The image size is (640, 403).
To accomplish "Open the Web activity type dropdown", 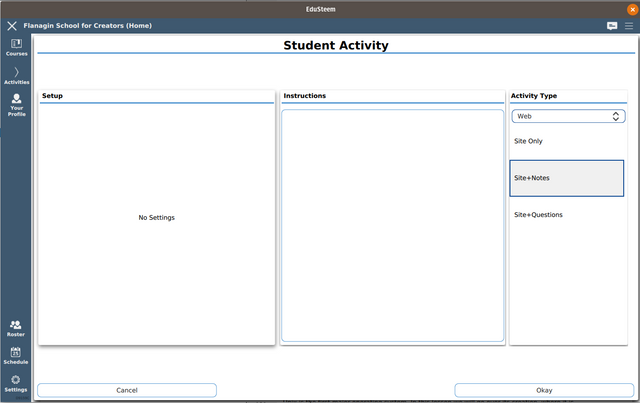I will (568, 116).
